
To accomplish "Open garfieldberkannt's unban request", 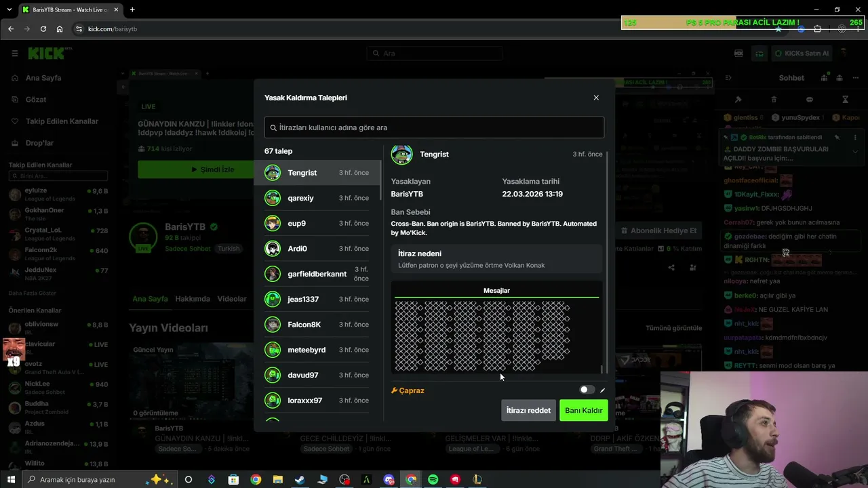I will [x=317, y=274].
